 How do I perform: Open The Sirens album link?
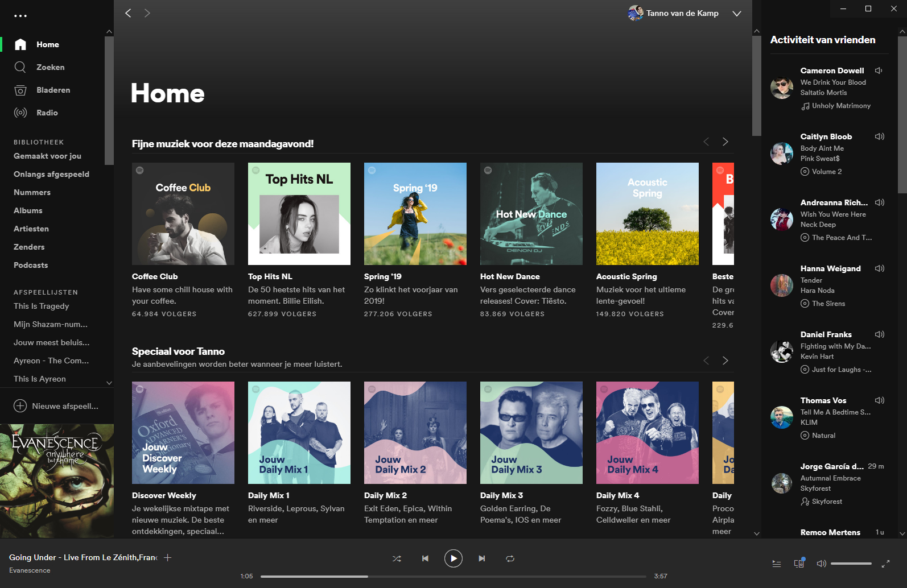click(x=828, y=304)
